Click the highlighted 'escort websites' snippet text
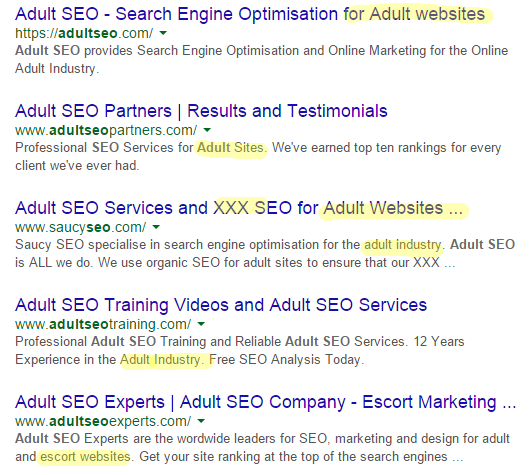The width and height of the screenshot is (531, 475). click(85, 457)
